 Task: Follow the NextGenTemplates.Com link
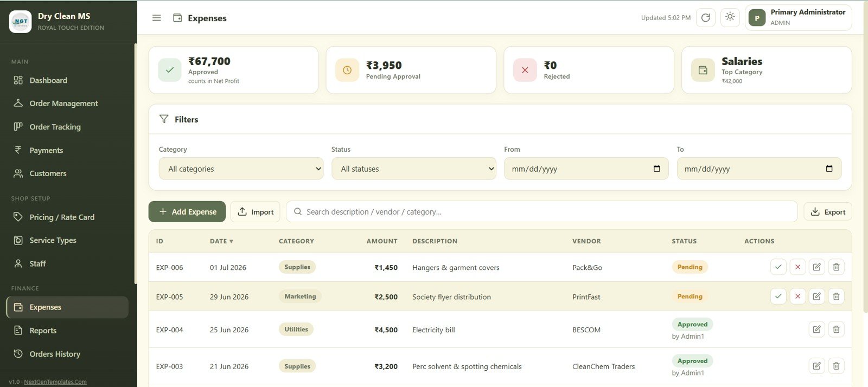click(55, 382)
